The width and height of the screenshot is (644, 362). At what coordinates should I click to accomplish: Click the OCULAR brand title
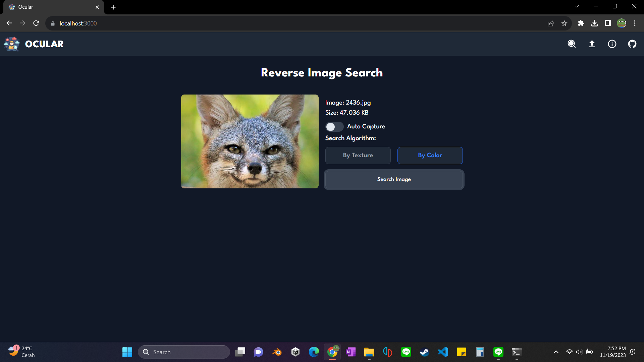coord(44,44)
